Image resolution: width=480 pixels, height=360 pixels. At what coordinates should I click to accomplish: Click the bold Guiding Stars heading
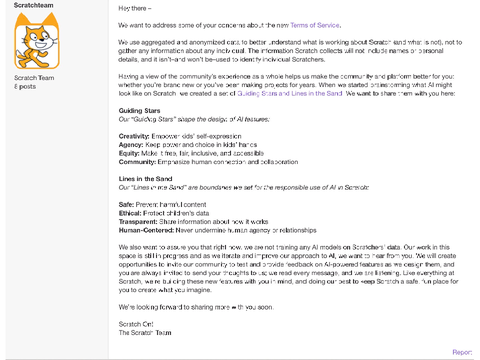(139, 111)
